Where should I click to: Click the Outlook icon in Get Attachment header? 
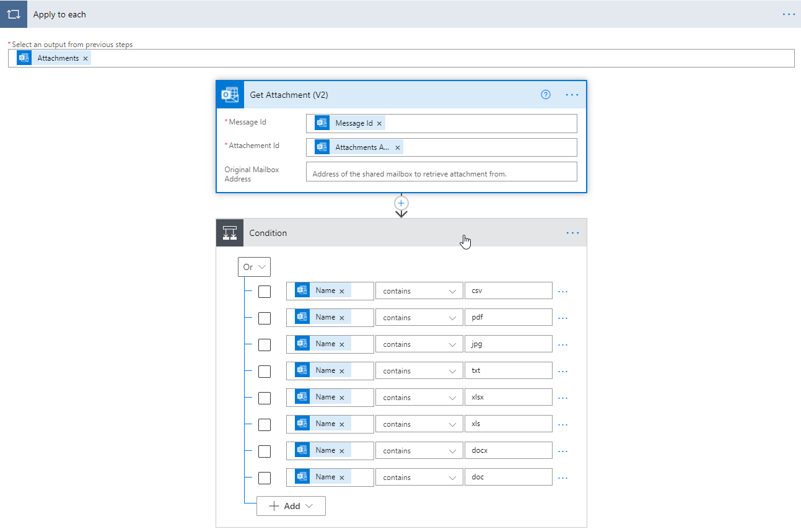click(230, 94)
